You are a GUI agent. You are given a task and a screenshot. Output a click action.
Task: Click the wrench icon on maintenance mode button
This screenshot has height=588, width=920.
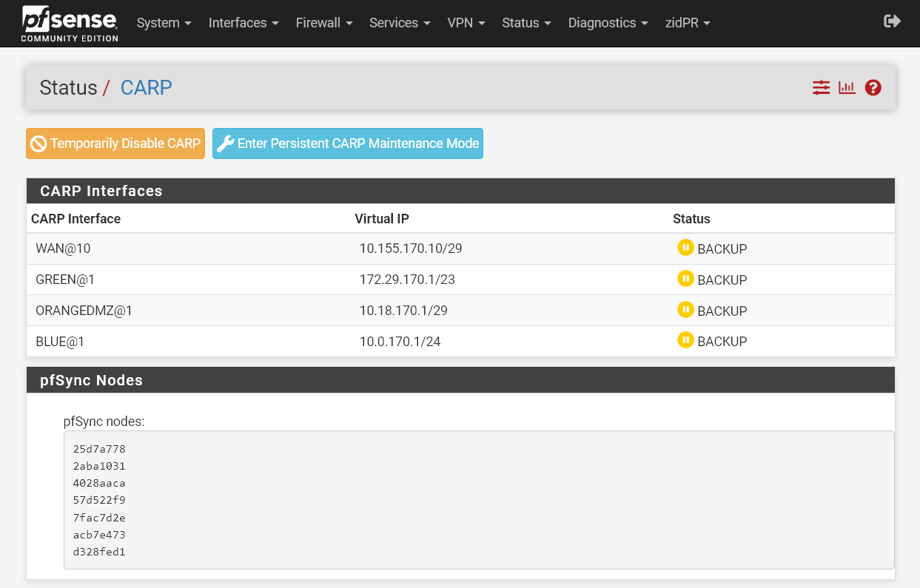225,143
